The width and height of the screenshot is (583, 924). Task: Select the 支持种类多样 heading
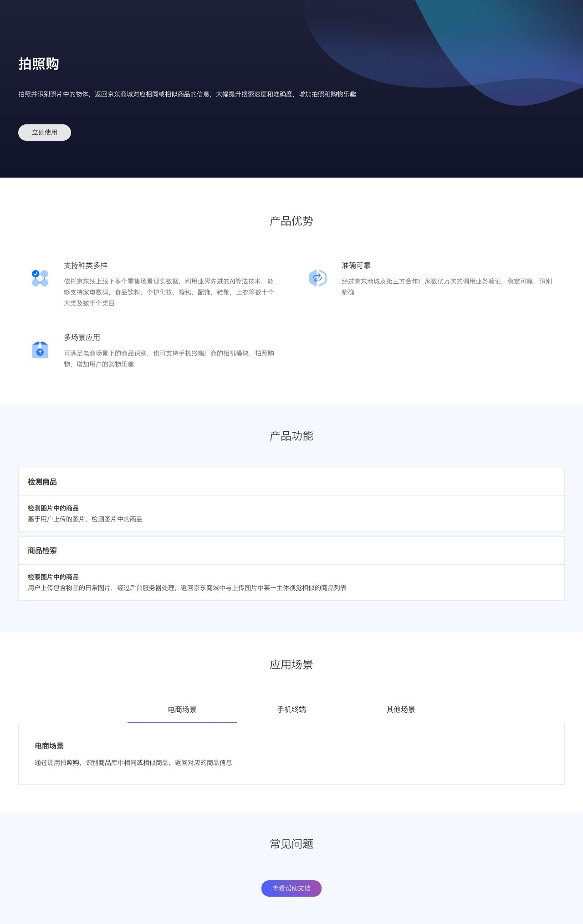86,265
